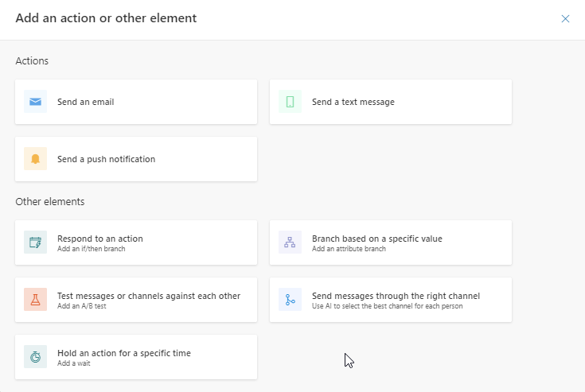The width and height of the screenshot is (585, 392).
Task: Click the clock wait icon
Action: point(35,357)
